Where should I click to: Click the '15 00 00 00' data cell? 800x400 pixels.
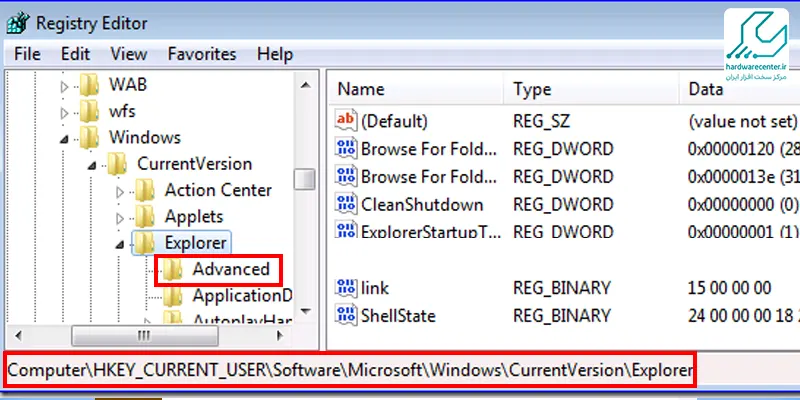pyautogui.click(x=730, y=288)
